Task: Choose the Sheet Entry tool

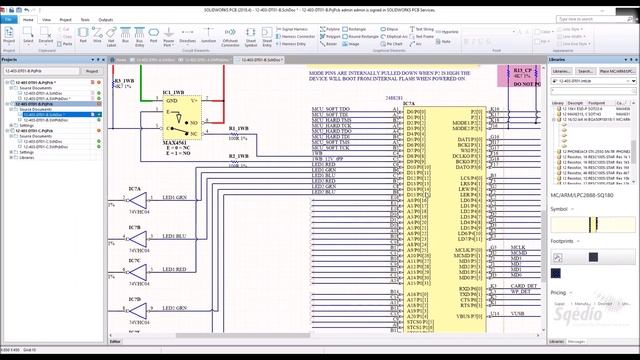Action: pyautogui.click(x=267, y=37)
